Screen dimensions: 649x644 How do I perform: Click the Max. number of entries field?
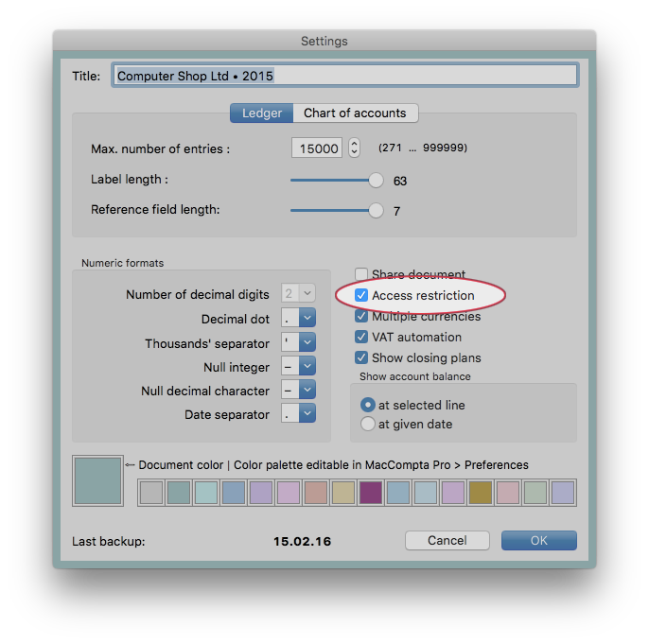[x=317, y=148]
